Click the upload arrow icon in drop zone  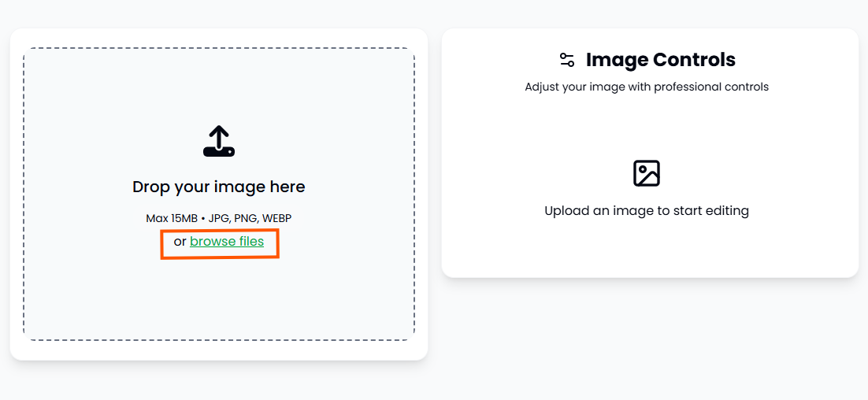219,141
